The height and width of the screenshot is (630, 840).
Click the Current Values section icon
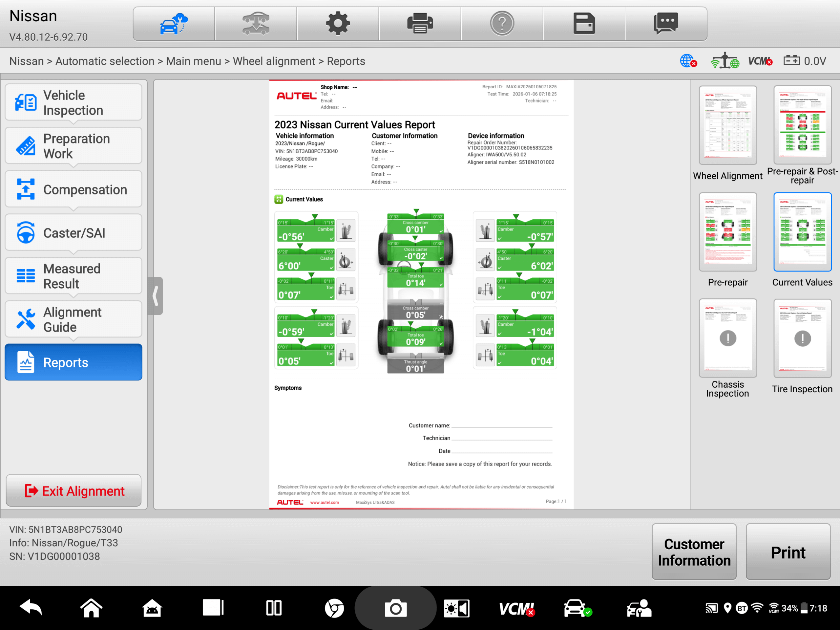279,199
